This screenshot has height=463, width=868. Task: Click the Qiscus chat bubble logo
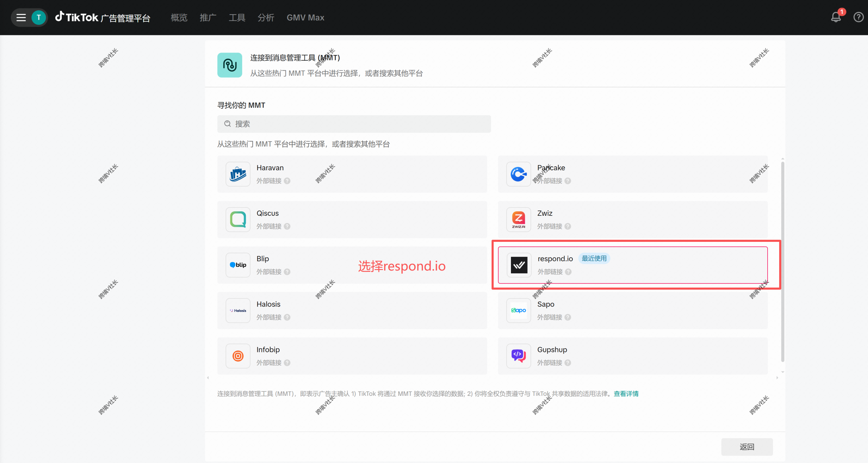click(x=238, y=220)
